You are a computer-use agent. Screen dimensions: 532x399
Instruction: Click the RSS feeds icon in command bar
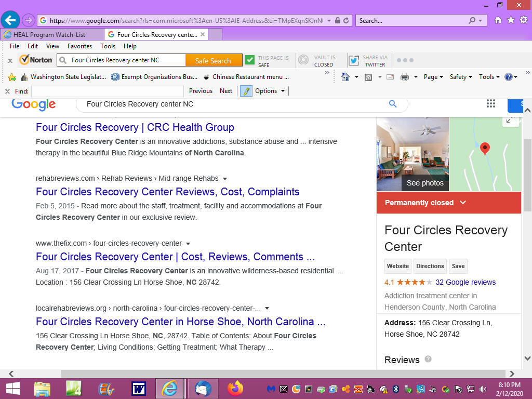pos(368,77)
